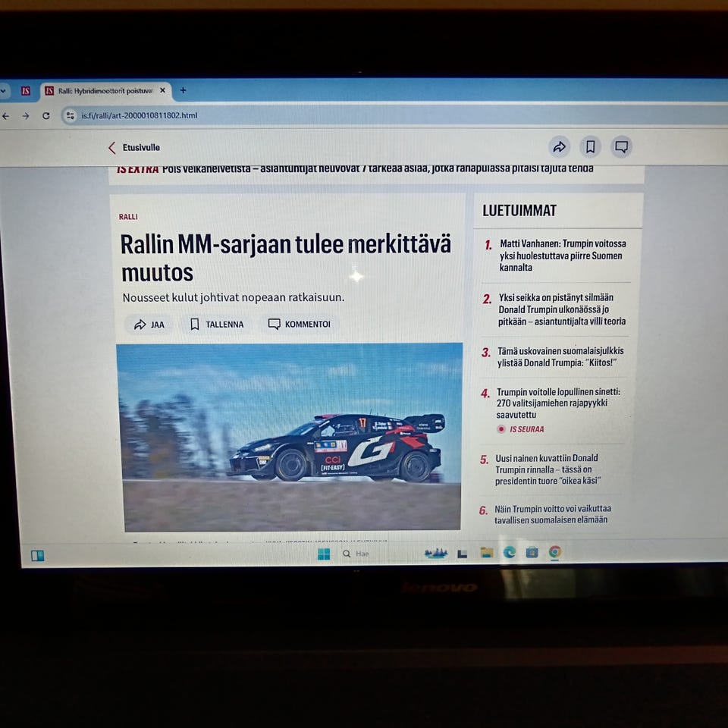
Task: Launch Microsoft Edge from the taskbar
Action: (x=510, y=552)
